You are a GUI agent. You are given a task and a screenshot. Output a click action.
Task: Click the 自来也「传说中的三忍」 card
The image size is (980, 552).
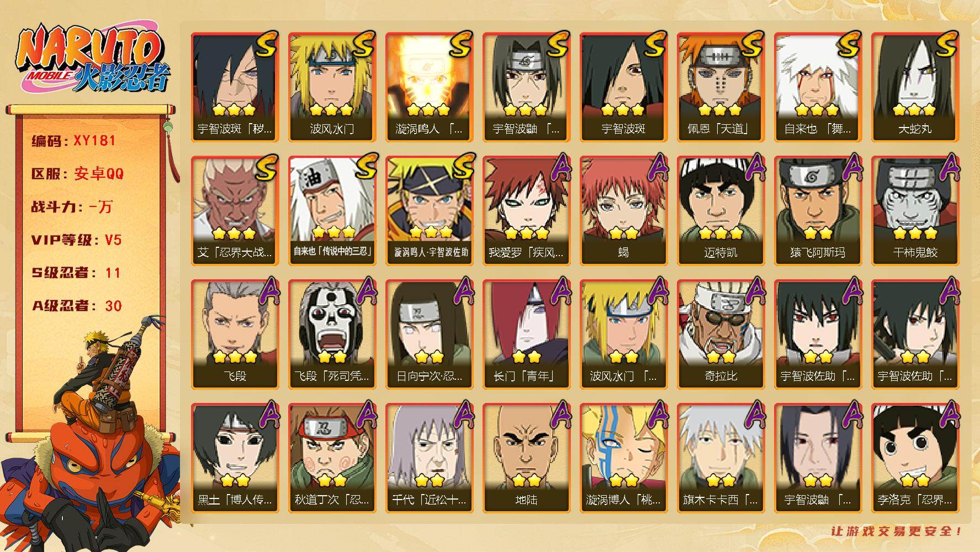332,211
